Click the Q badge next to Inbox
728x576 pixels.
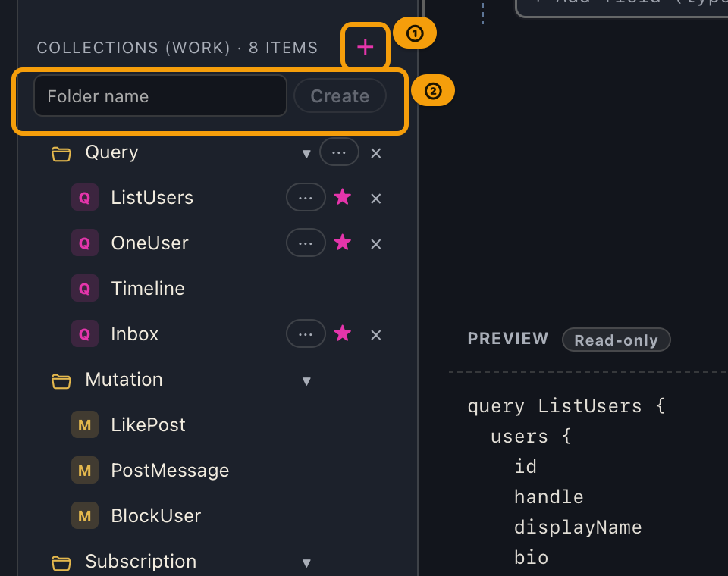(84, 334)
